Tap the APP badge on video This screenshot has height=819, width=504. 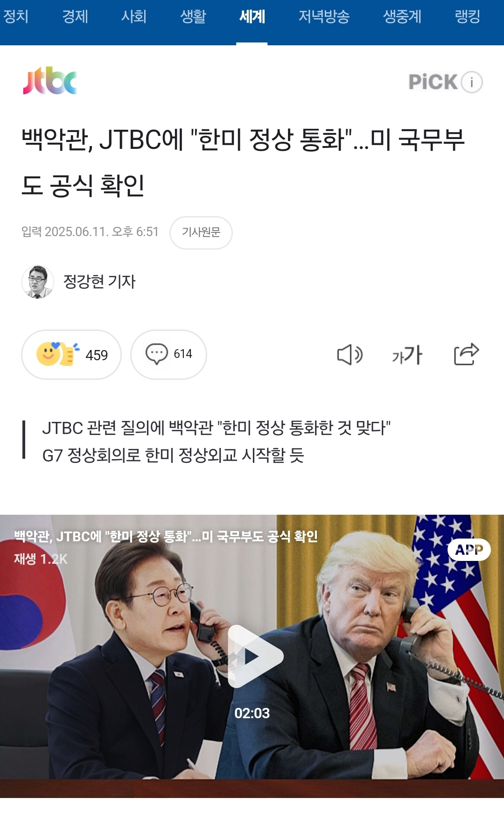[x=469, y=550]
